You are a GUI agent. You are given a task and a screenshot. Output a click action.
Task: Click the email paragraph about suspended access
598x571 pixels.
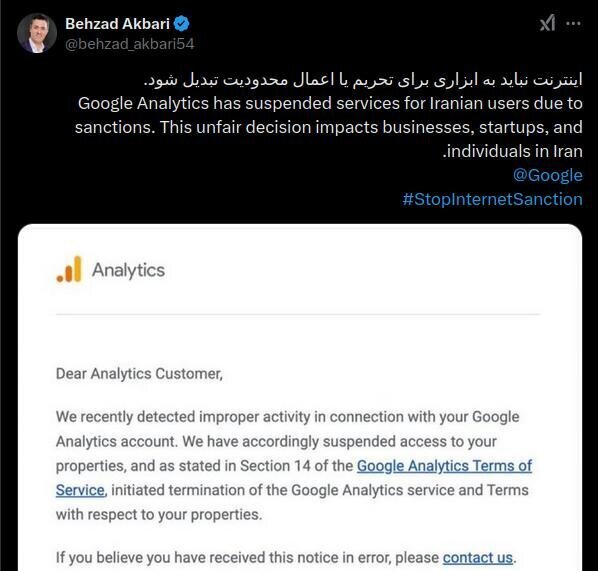click(x=294, y=466)
